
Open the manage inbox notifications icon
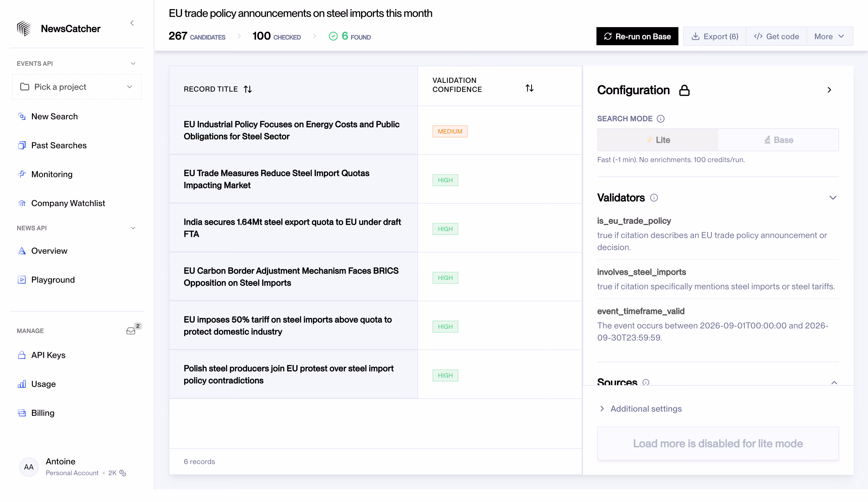tap(131, 331)
